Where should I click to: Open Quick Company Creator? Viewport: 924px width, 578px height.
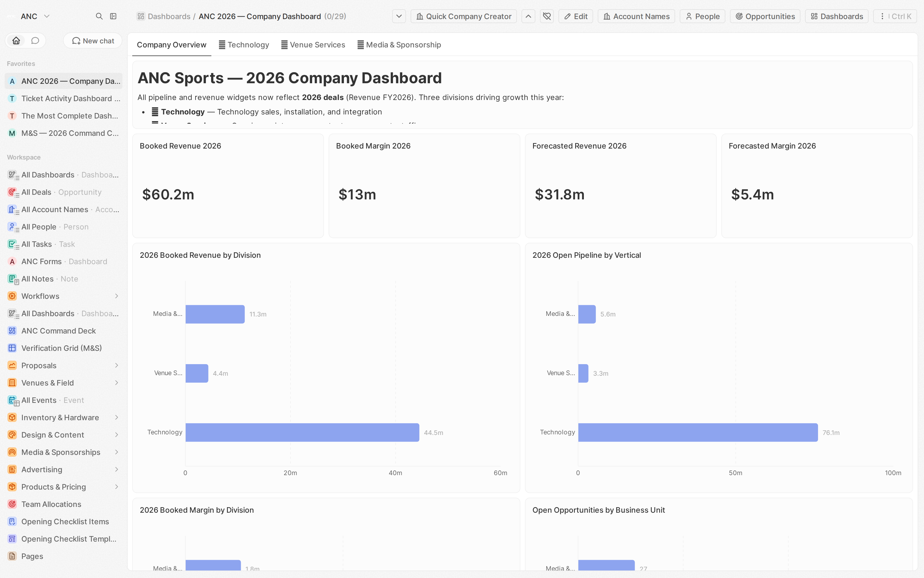click(x=463, y=16)
